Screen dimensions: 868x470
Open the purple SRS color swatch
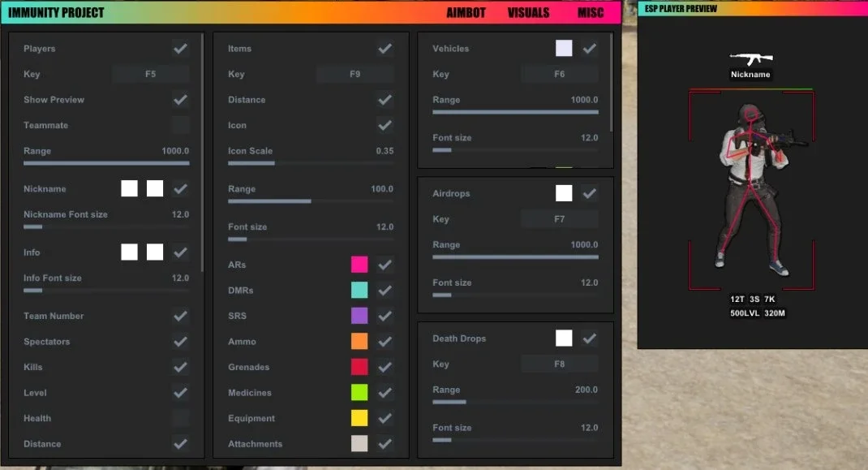click(x=359, y=316)
